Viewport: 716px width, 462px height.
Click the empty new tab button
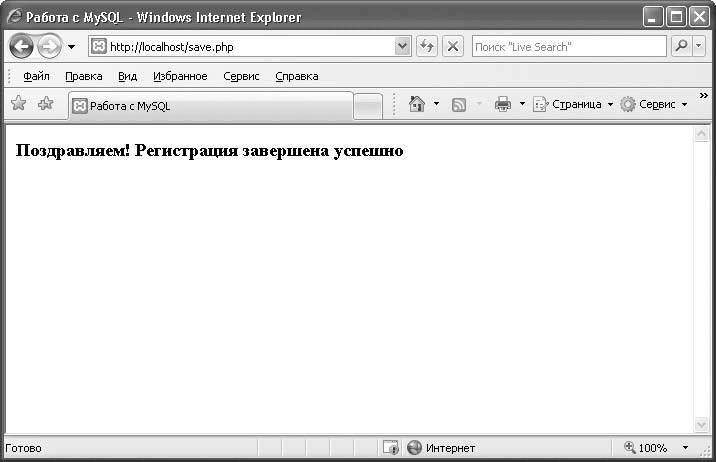(x=368, y=106)
